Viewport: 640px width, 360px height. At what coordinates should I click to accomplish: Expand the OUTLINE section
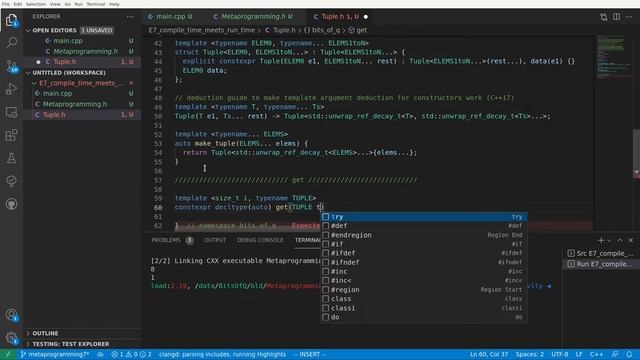point(82,333)
